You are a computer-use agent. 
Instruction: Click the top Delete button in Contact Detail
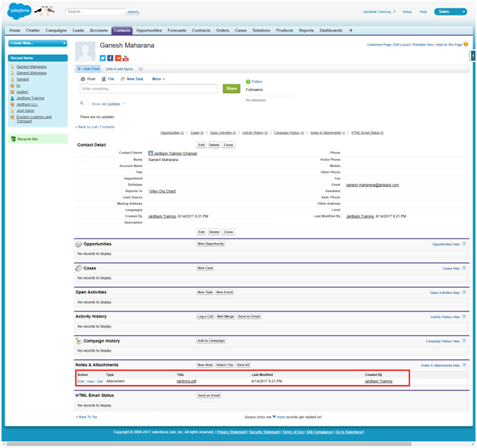pyautogui.click(x=214, y=145)
